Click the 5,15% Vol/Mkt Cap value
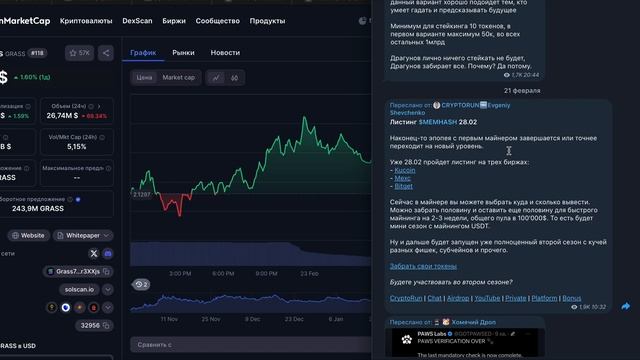Image resolution: width=640 pixels, height=360 pixels. click(77, 147)
